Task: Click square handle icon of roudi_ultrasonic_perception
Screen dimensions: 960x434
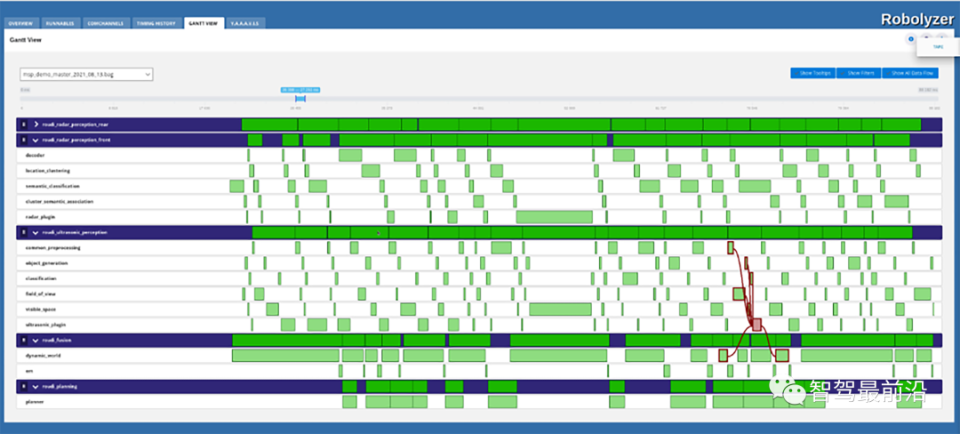Action: 24,233
